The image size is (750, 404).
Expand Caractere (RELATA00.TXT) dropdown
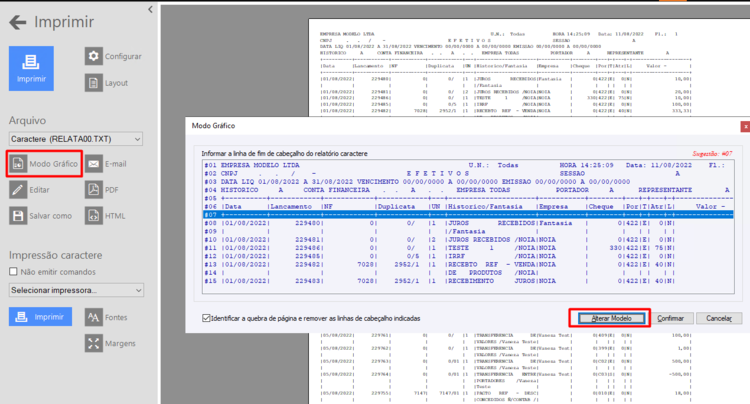tap(76, 139)
